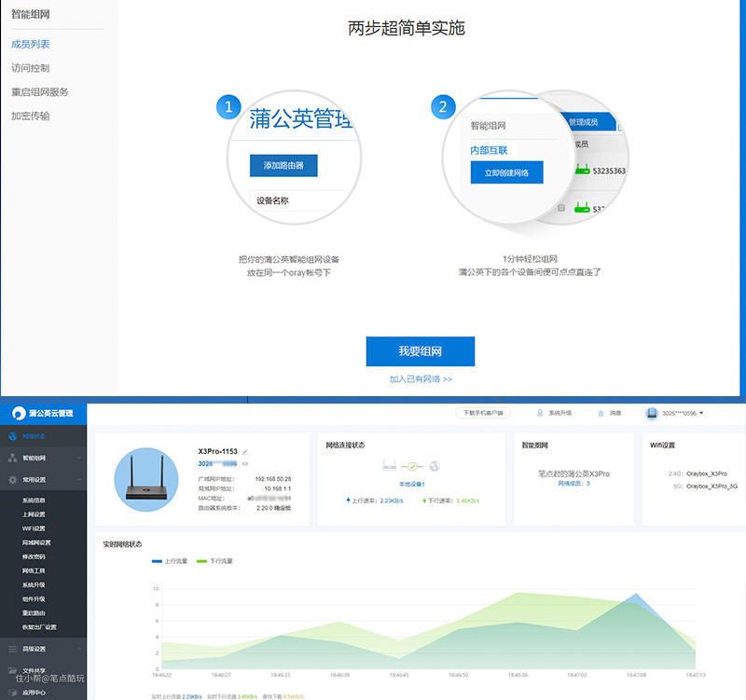The width and height of the screenshot is (746, 700).
Task: Toggle the 下行流量 legend series
Action: tap(214, 561)
